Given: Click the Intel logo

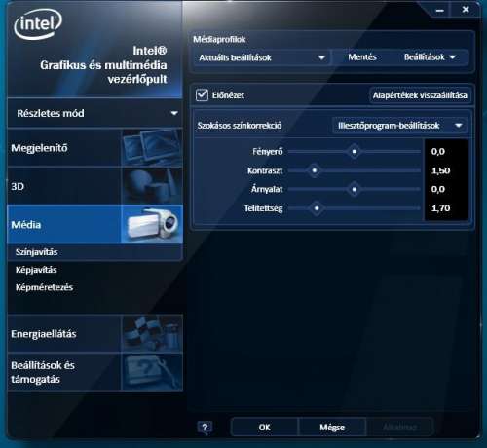Looking at the screenshot, I should pyautogui.click(x=38, y=24).
